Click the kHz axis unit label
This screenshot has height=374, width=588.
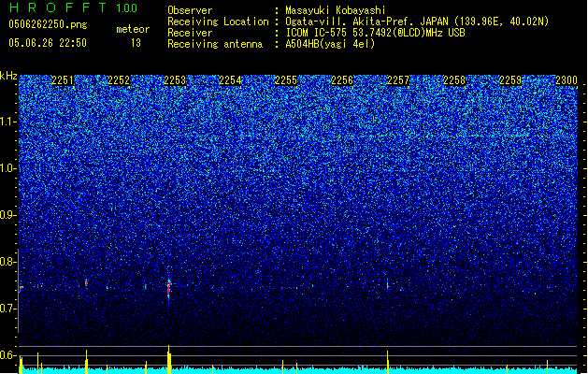point(8,77)
